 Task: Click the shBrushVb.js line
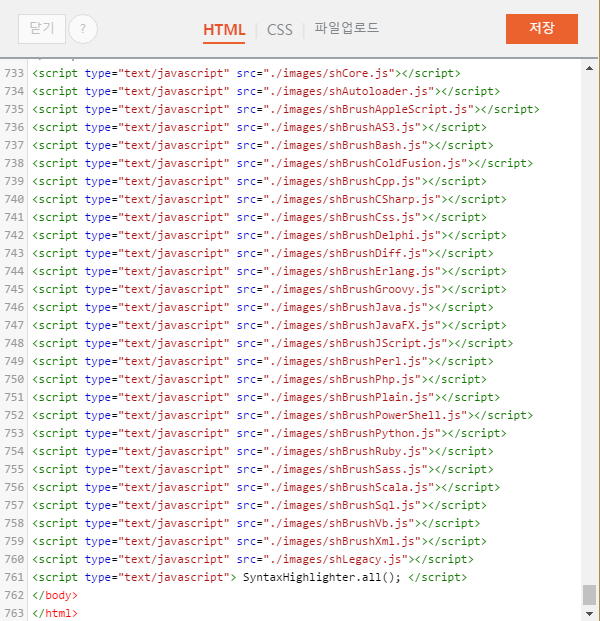coord(256,524)
